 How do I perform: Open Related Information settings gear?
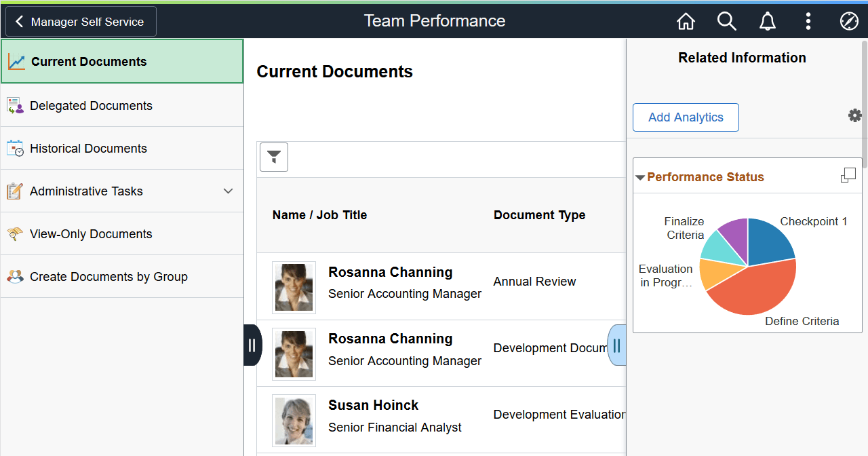[854, 116]
